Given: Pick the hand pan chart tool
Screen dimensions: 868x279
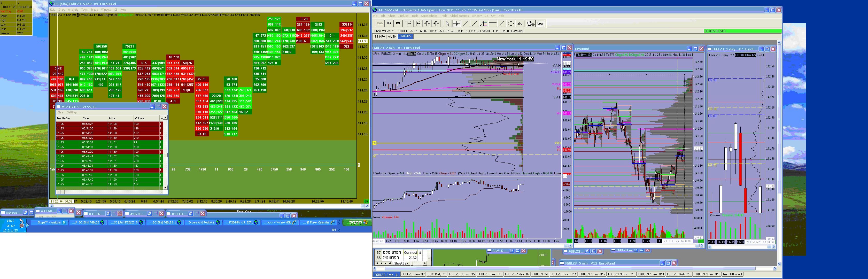Looking at the screenshot, I should 530,24.
